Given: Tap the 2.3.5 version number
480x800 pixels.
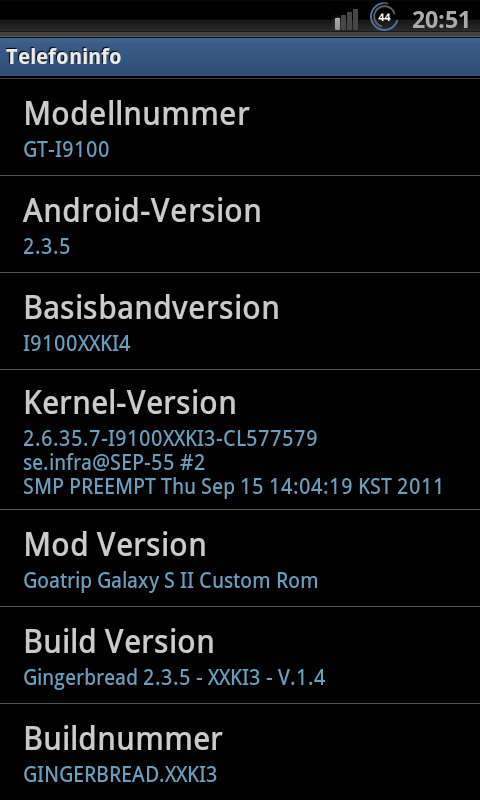Looking at the screenshot, I should click(x=46, y=246).
